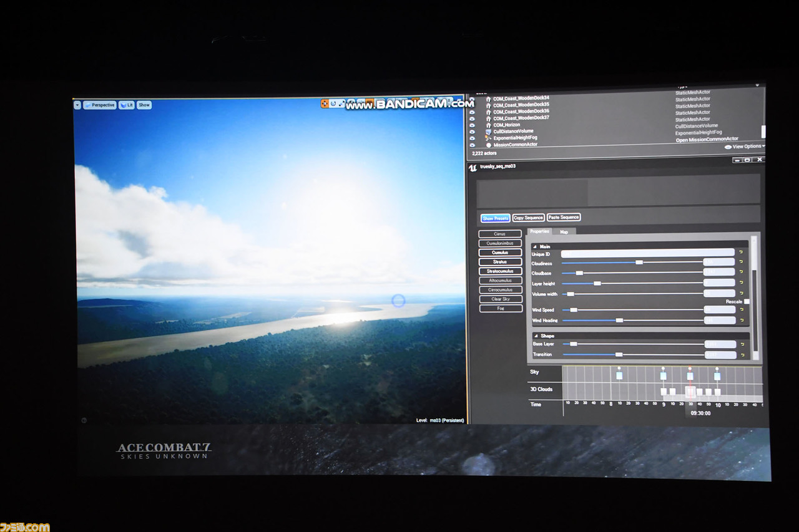This screenshot has height=532, width=799.
Task: Click the MissionCommonActor sphere icon
Action: (488, 145)
